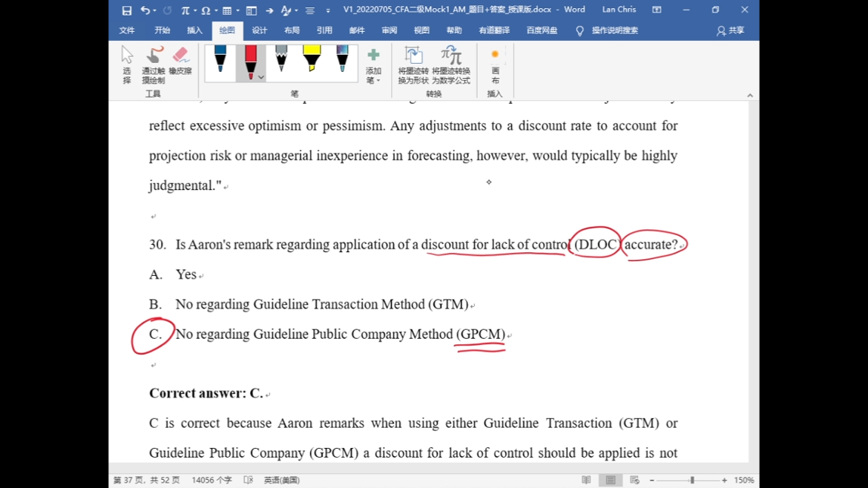The image size is (868, 488).
Task: Insert a table from quick access toolbar
Action: click(x=227, y=10)
